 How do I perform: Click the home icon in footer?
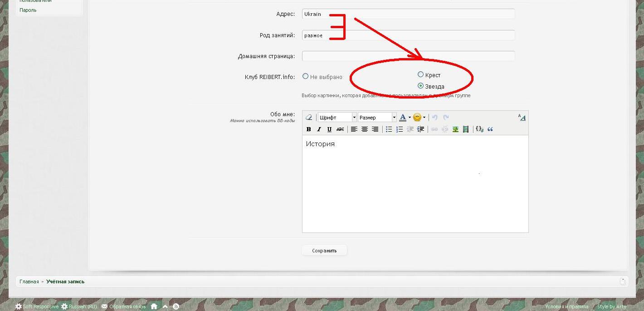[154, 306]
